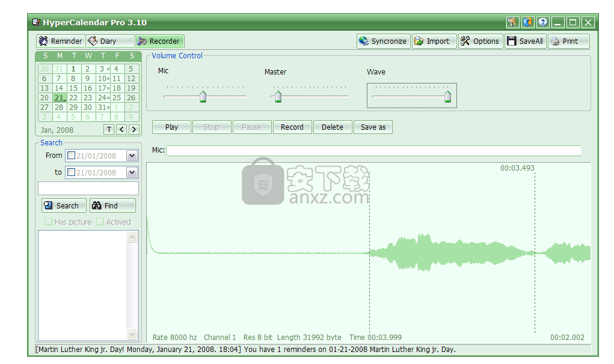Click the Print toolbar button
This screenshot has height=364, width=614.
tap(568, 41)
